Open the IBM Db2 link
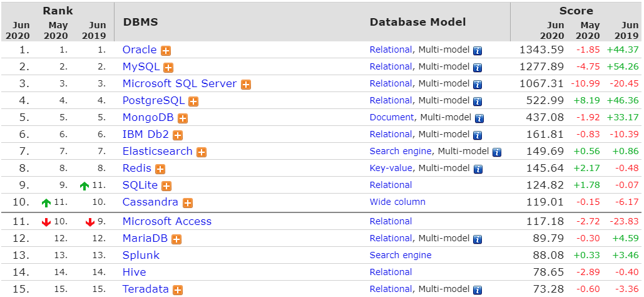This screenshot has height=297, width=644. tap(146, 134)
